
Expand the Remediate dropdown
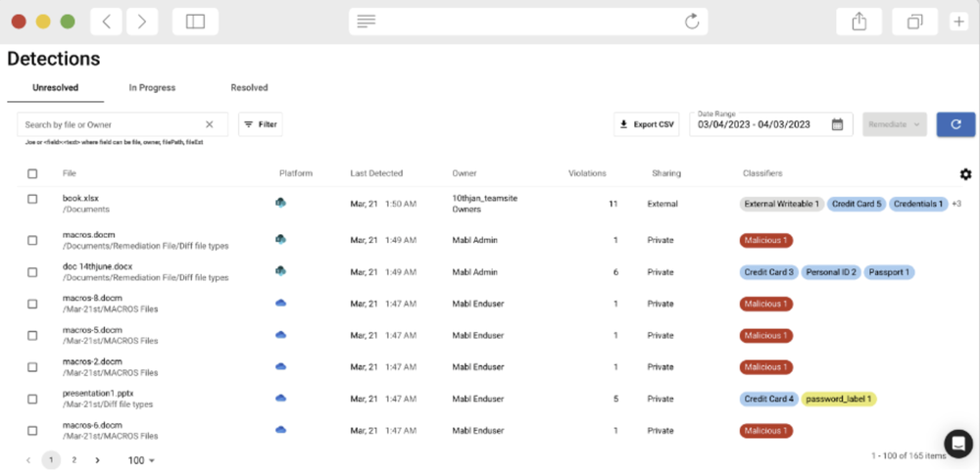[894, 124]
